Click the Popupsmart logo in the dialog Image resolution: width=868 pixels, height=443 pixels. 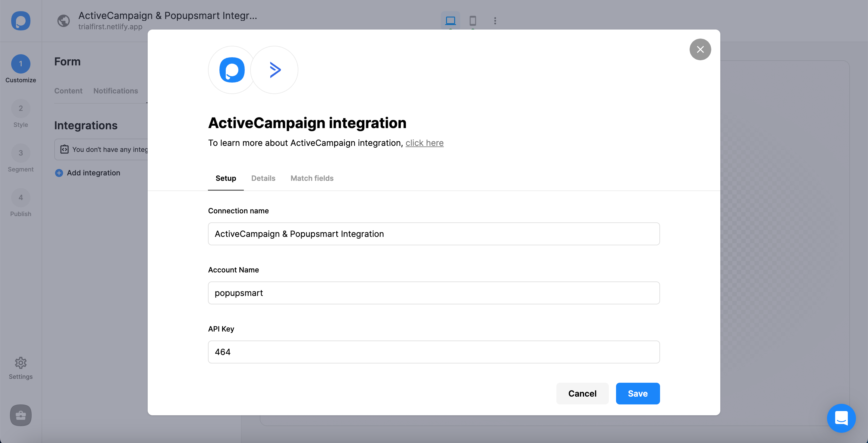pyautogui.click(x=232, y=70)
